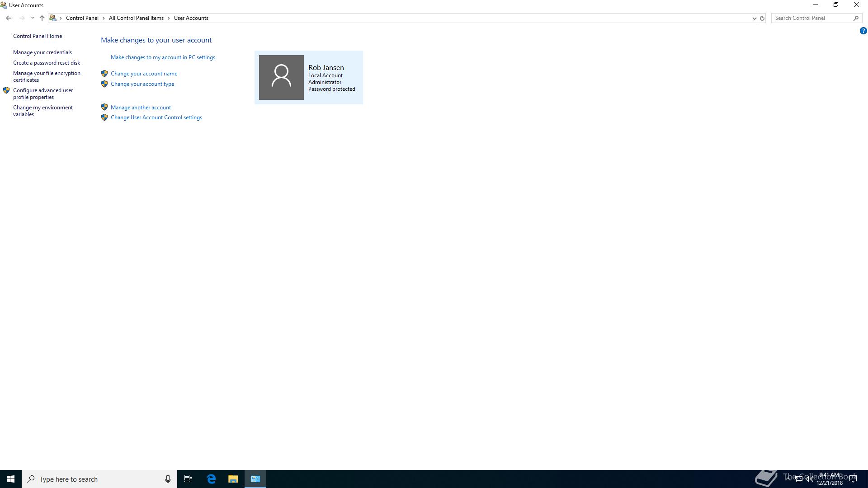Open the blue Help question mark icon
This screenshot has height=488, width=868.
pos(863,31)
